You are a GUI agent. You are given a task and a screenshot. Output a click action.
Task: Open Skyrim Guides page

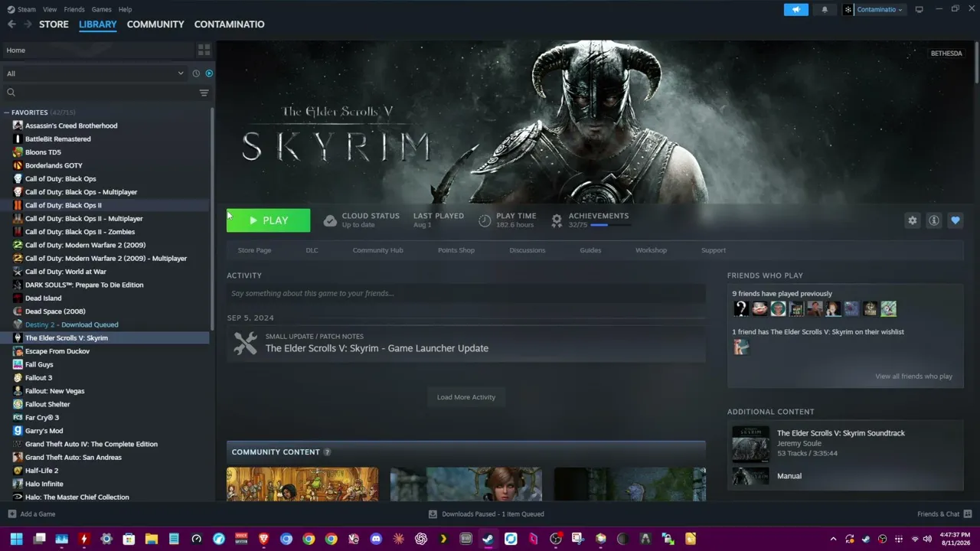point(590,250)
